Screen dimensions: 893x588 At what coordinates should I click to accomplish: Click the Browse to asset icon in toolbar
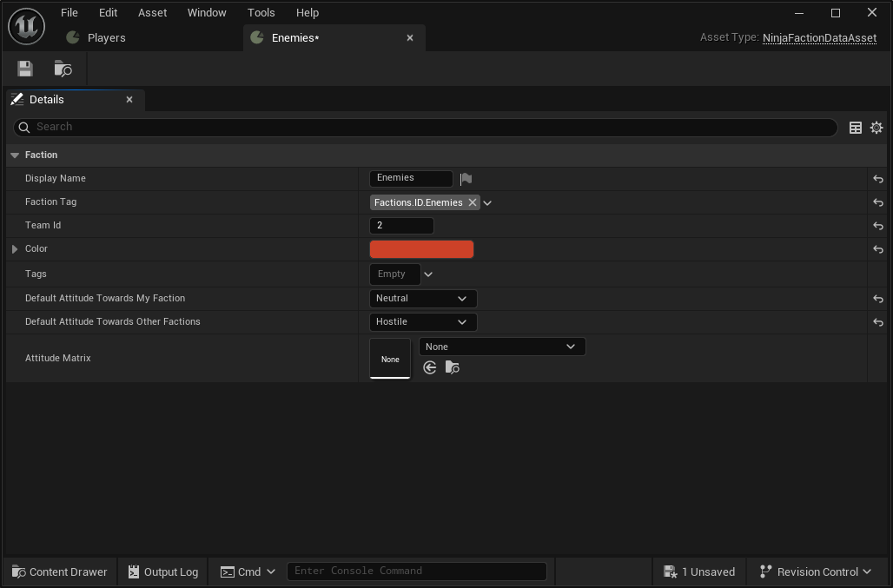point(63,69)
